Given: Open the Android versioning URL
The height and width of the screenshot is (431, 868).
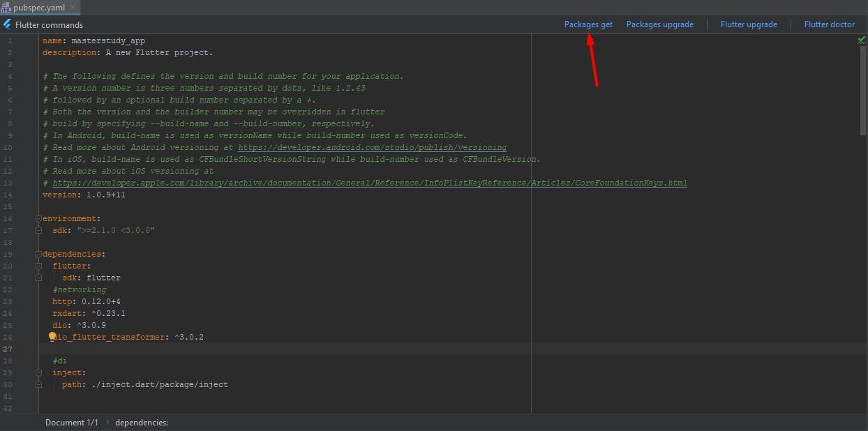Looking at the screenshot, I should 372,148.
